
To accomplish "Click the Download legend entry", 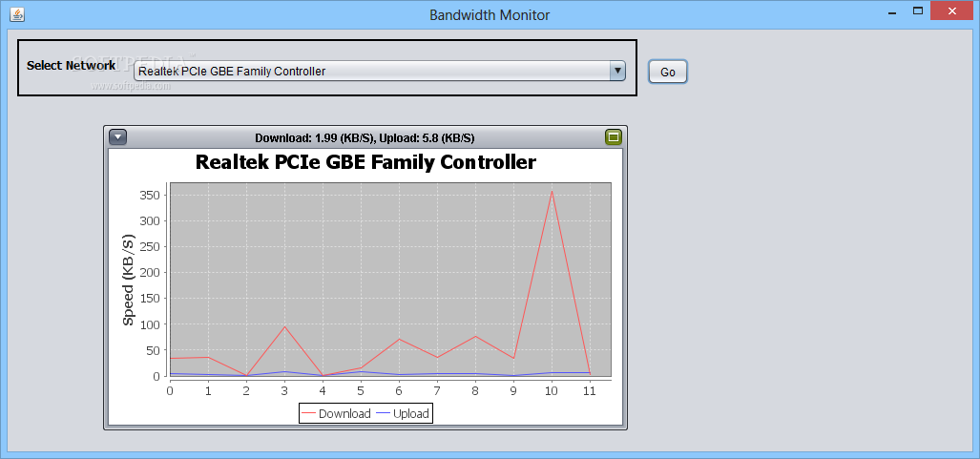I will [x=336, y=413].
